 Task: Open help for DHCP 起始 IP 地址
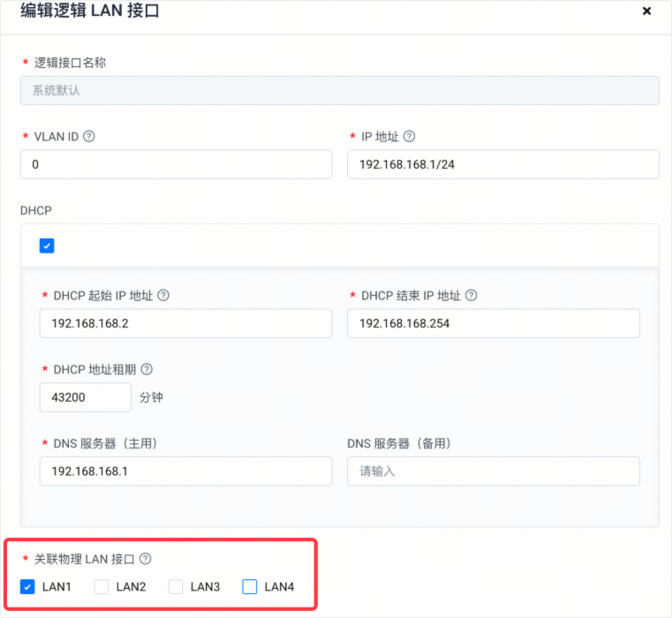pyautogui.click(x=163, y=295)
